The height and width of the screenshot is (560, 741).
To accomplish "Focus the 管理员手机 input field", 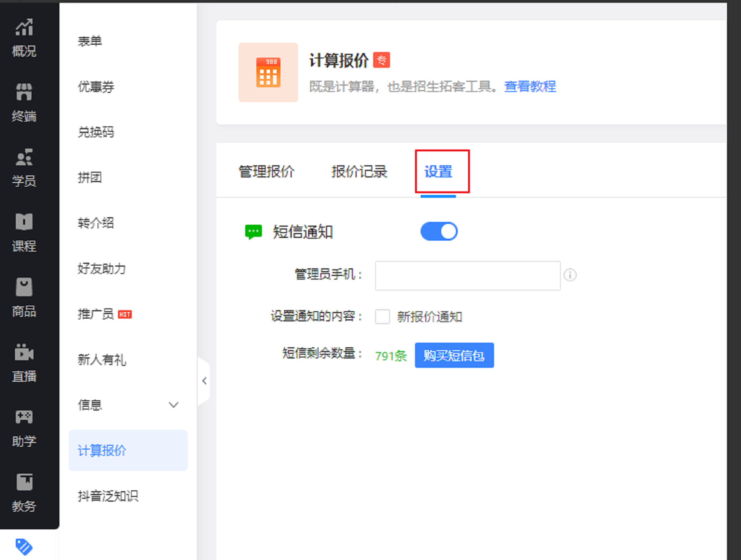I will coord(467,275).
